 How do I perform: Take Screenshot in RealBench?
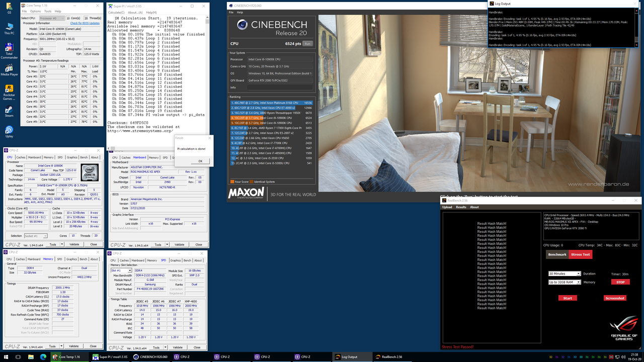click(615, 298)
